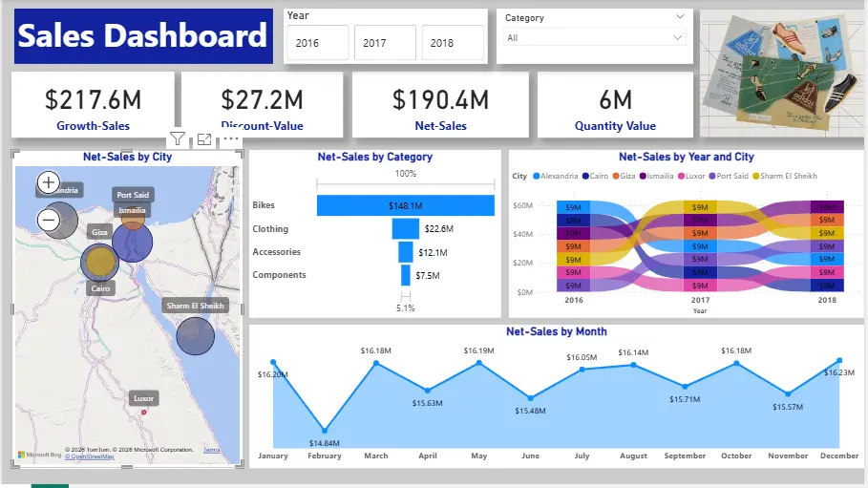Click the March data point at $16.18M
868x488 pixels.
coord(376,363)
